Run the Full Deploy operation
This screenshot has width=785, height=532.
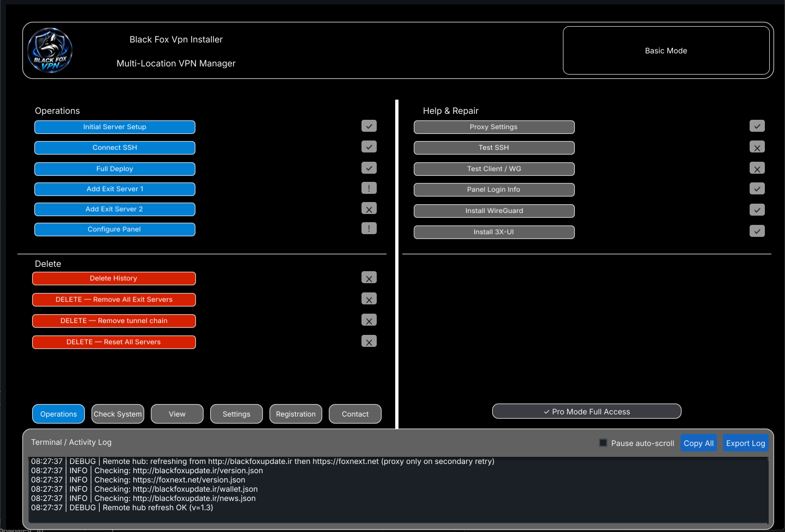[115, 169]
